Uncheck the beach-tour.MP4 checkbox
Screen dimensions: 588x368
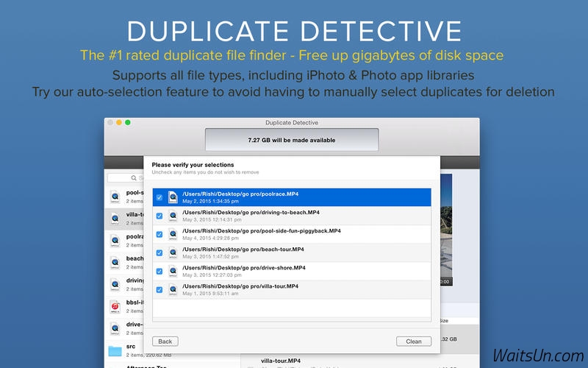(159, 252)
